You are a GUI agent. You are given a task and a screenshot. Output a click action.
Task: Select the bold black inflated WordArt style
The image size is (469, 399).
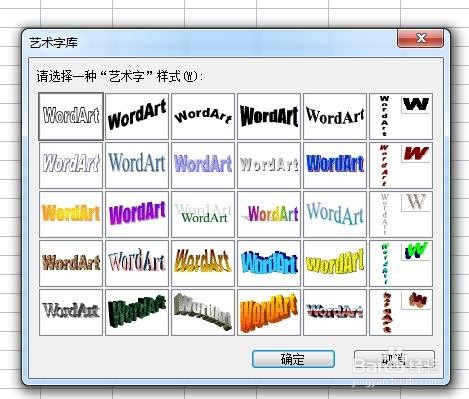tap(269, 116)
